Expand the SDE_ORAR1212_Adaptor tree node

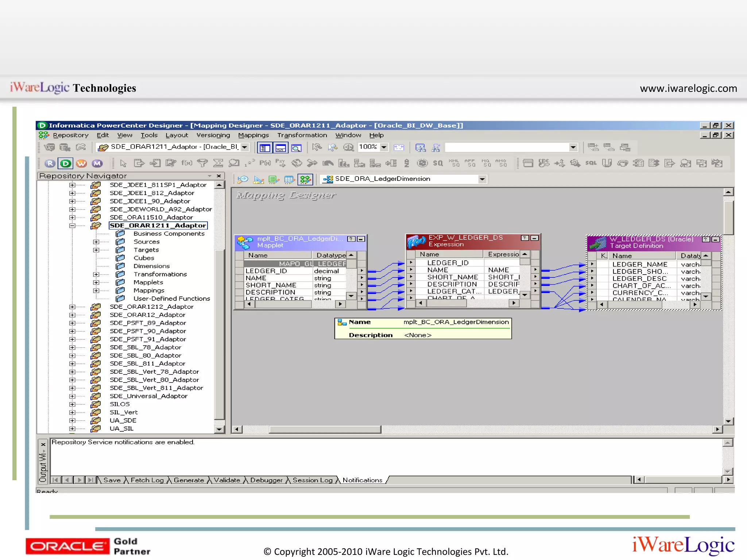tap(72, 307)
